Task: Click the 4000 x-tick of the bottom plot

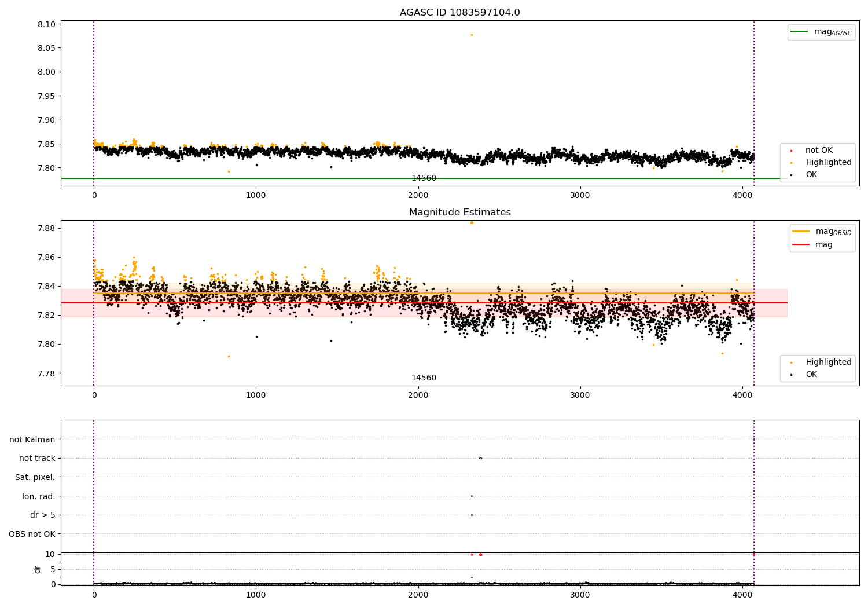Action: pyautogui.click(x=742, y=595)
